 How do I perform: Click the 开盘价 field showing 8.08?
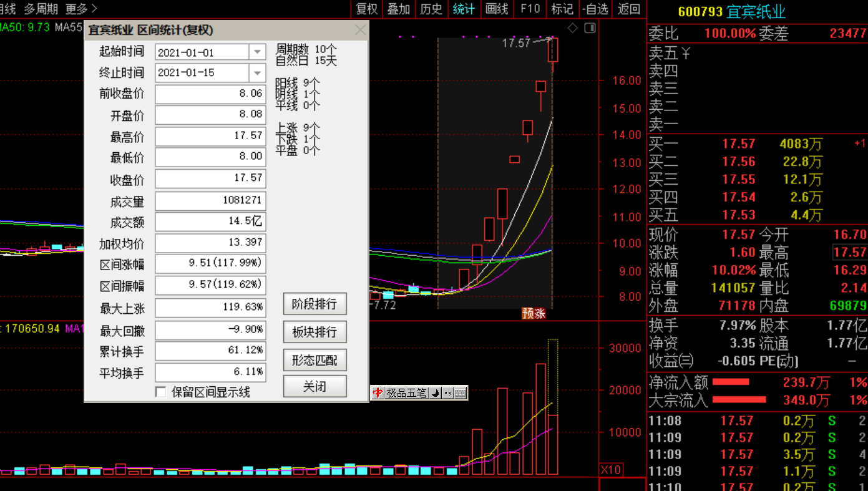point(210,115)
